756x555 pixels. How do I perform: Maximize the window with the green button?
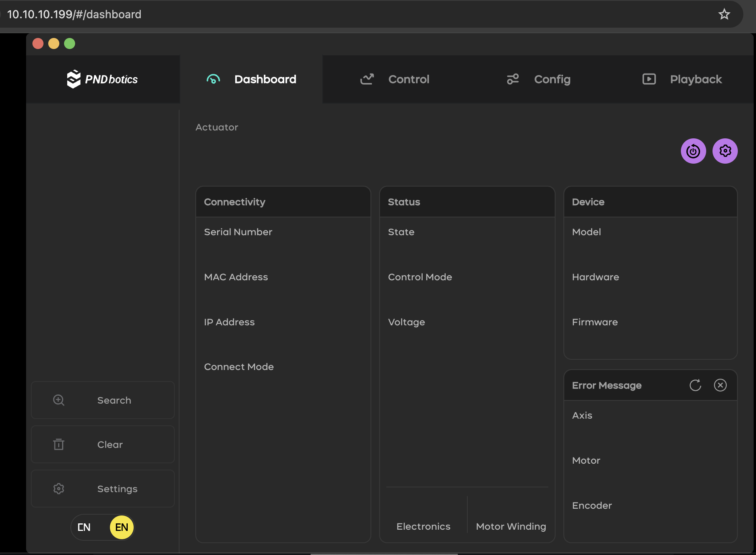click(70, 43)
